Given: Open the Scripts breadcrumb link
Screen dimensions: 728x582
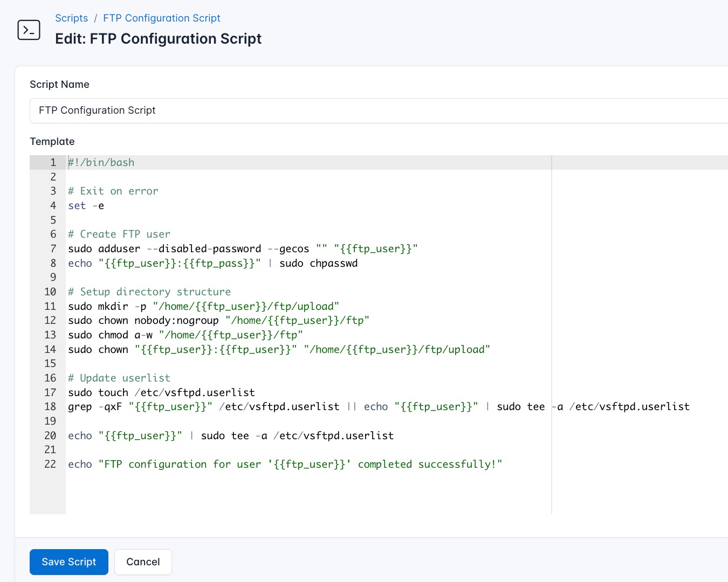Looking at the screenshot, I should point(71,18).
